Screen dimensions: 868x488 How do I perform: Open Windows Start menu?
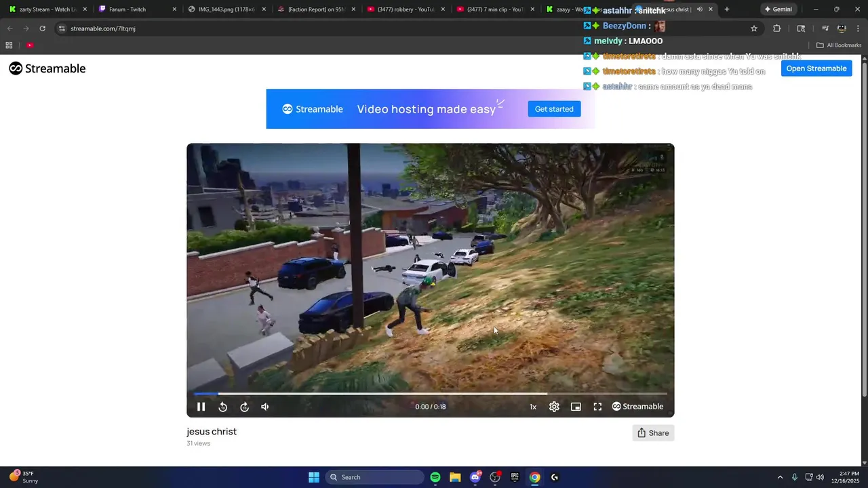(x=314, y=477)
